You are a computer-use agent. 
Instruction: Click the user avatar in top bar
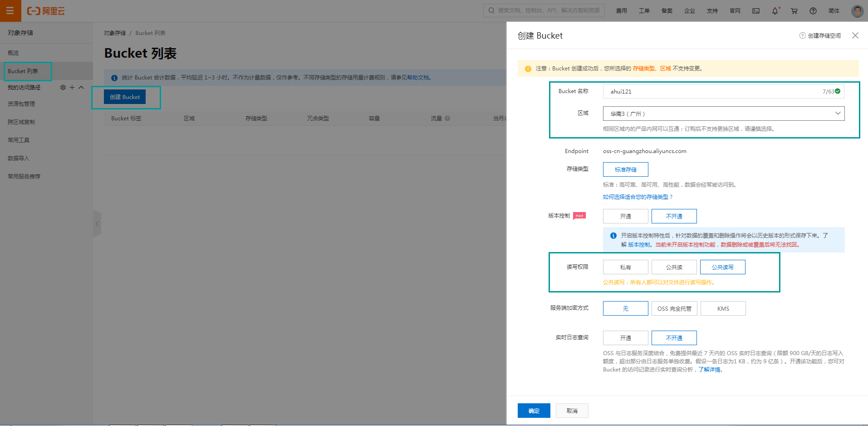coord(857,11)
